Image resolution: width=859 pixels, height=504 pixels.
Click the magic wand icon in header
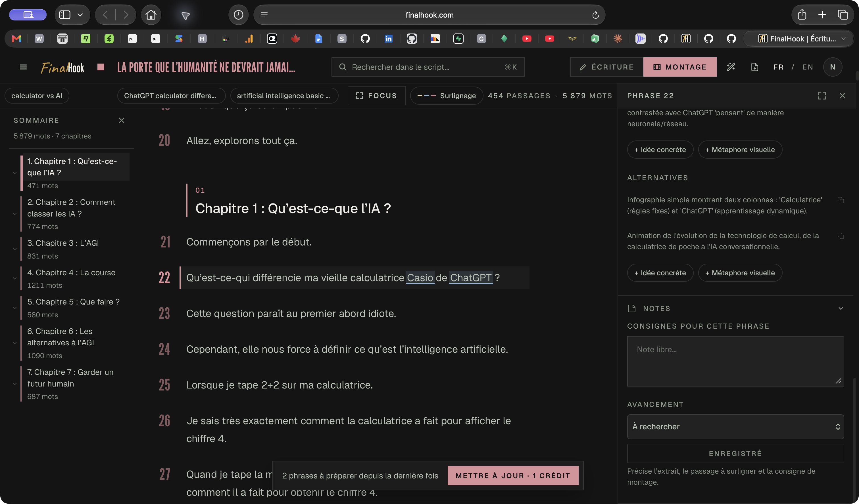click(731, 67)
